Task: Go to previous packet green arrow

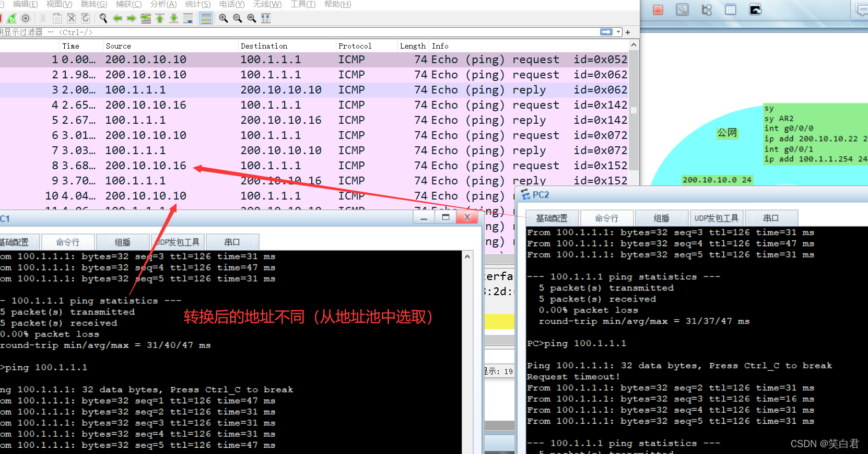Action: click(x=118, y=18)
